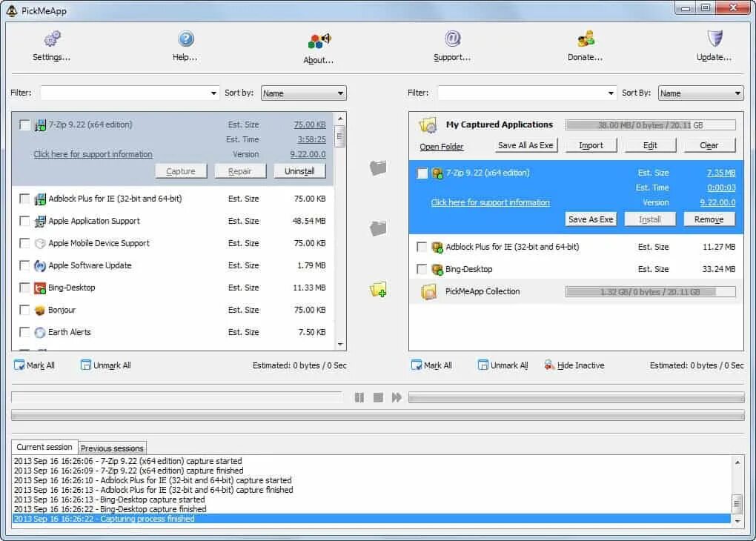The height and width of the screenshot is (541, 756).
Task: Click installed list scrollbar down arrow
Action: pyautogui.click(x=340, y=345)
